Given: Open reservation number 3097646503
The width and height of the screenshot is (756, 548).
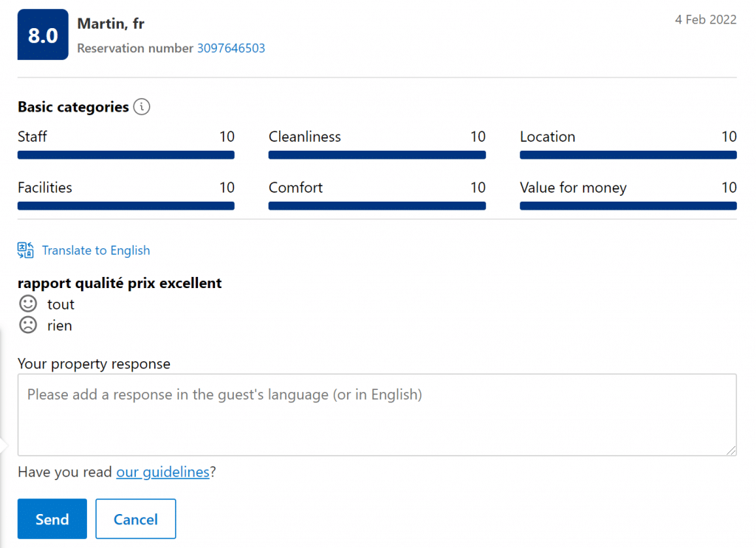Looking at the screenshot, I should tap(230, 49).
